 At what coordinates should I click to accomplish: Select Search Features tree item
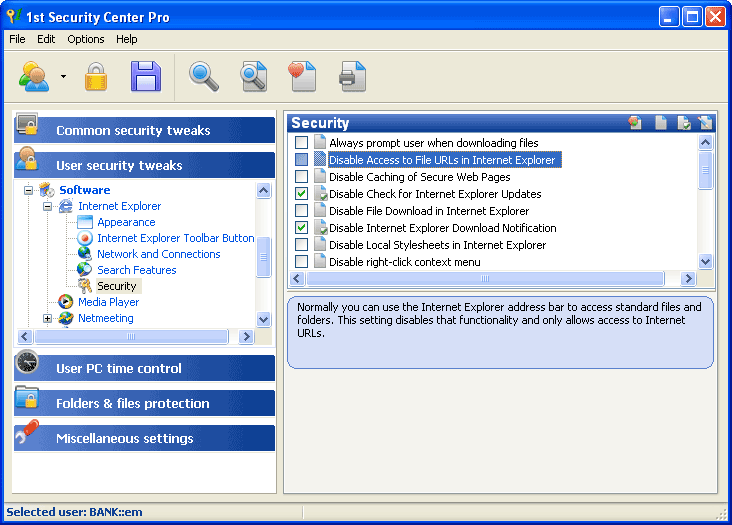point(137,270)
